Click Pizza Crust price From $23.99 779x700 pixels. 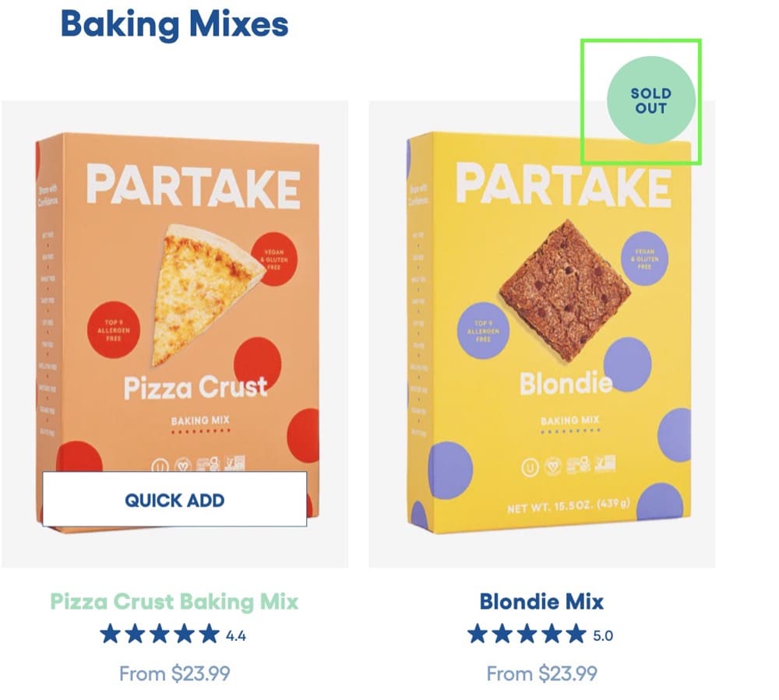(174, 674)
